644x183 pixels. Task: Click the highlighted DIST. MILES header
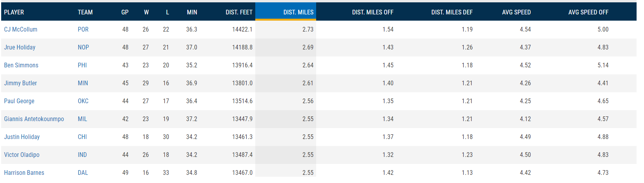[298, 12]
